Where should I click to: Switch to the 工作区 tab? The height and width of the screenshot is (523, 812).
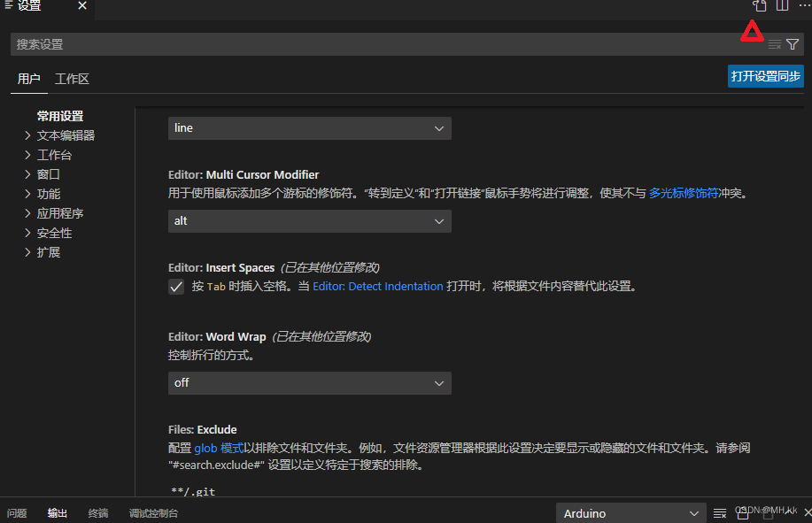click(71, 78)
